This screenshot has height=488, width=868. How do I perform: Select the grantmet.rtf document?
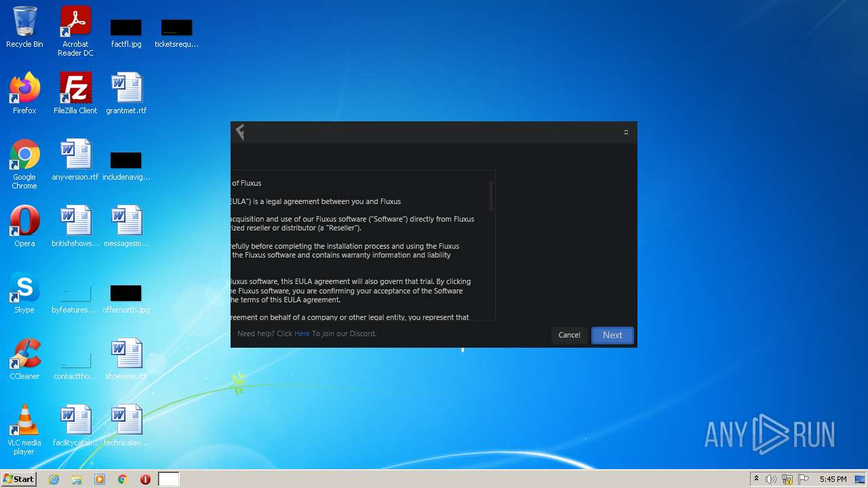click(126, 93)
